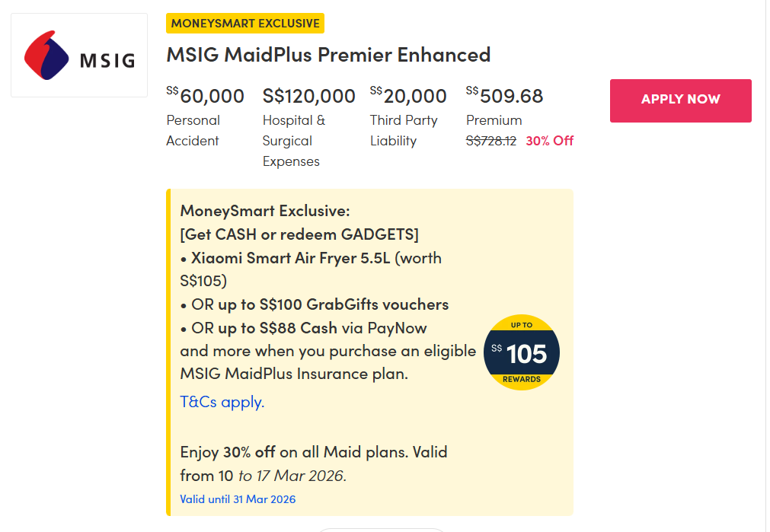Open the T&Cs apply link
The width and height of the screenshot is (770, 532).
222,402
